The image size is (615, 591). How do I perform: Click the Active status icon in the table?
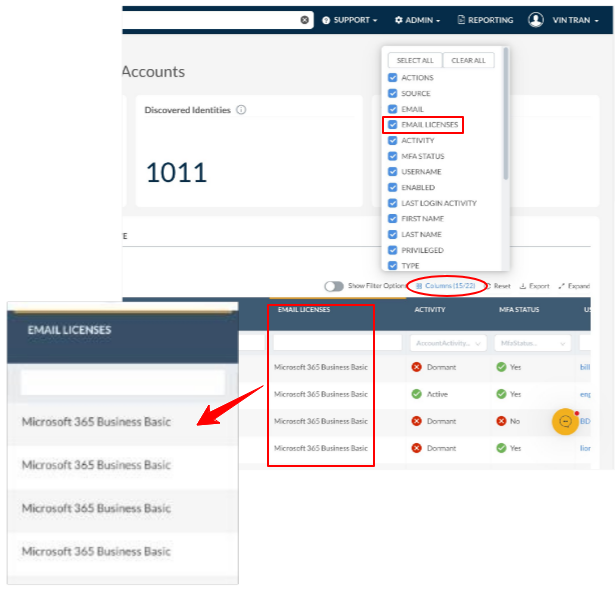point(417,394)
